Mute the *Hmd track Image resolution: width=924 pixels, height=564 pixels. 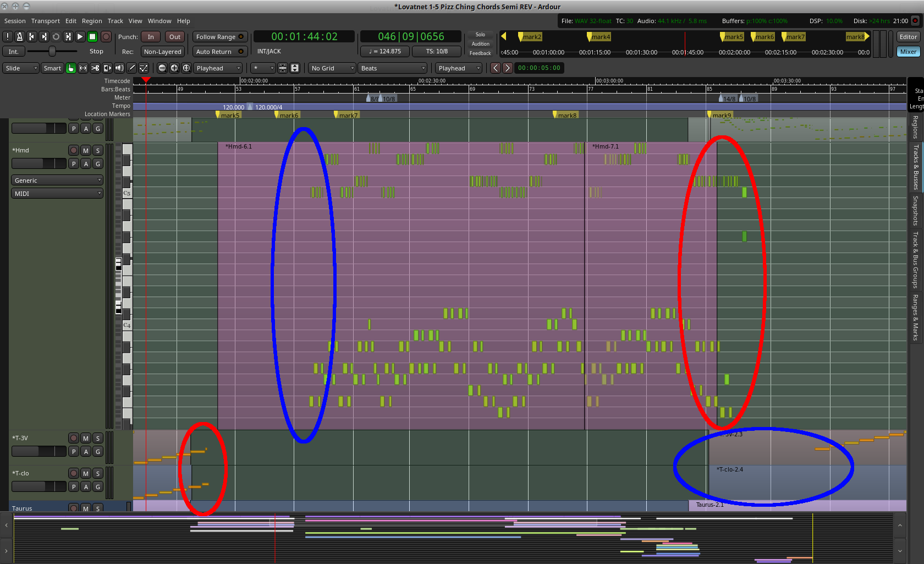86,150
